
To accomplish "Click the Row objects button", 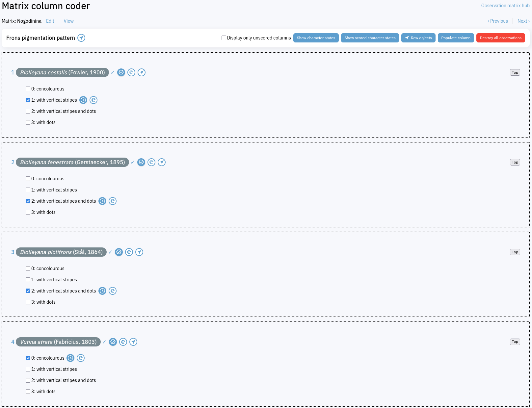I will 418,38.
